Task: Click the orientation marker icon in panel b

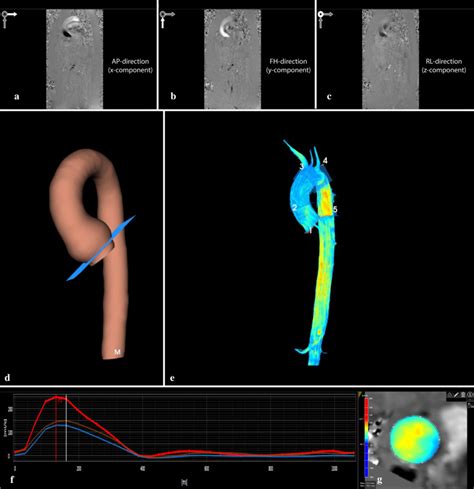Action: click(x=167, y=19)
